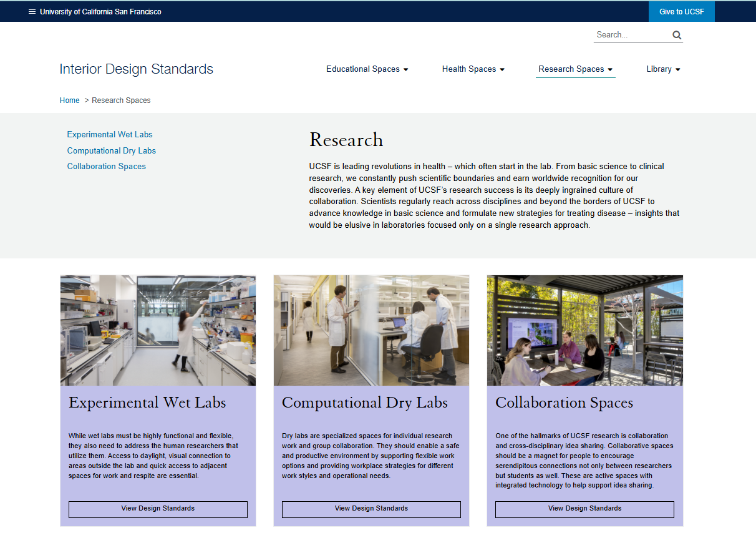Open Computational Dry Labs sidebar link
The width and height of the screenshot is (756, 543).
tap(112, 151)
